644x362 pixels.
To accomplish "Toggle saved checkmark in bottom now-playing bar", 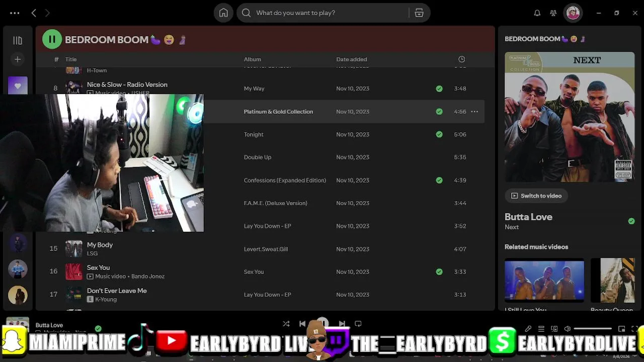I will pos(98,329).
